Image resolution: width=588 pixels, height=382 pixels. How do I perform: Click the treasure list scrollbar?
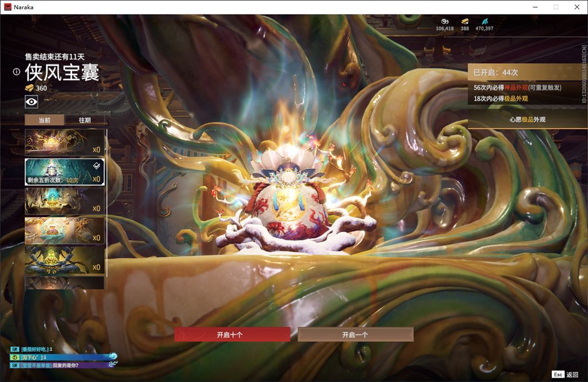point(106,203)
